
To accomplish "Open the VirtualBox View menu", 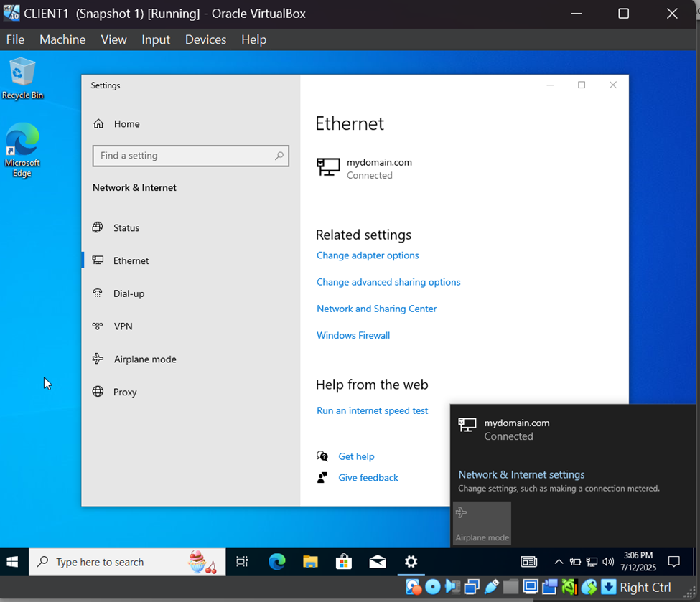I will pos(113,39).
